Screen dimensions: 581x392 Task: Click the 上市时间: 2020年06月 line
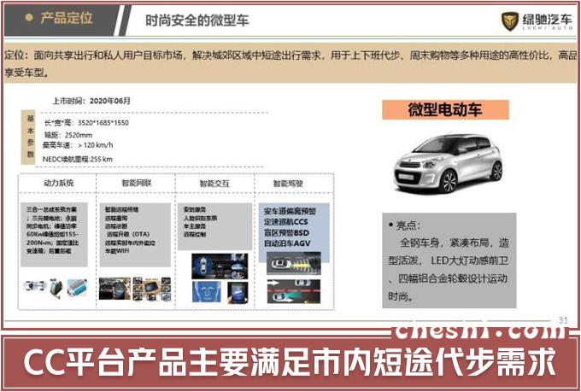coord(91,101)
